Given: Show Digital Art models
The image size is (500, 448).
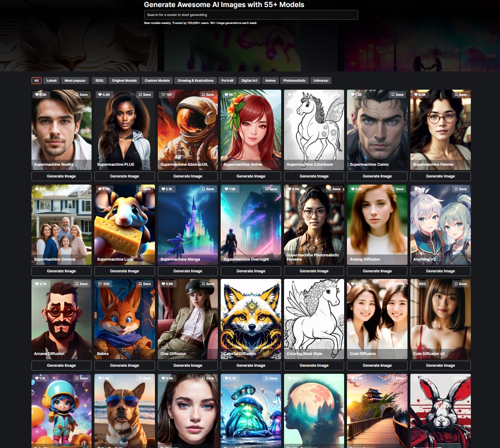Looking at the screenshot, I should click(249, 81).
